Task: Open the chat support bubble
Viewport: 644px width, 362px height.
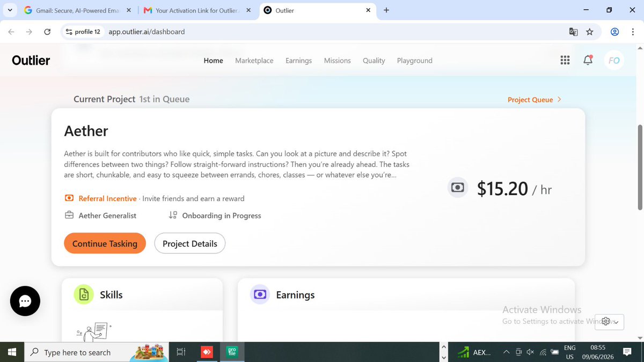Action: pos(25,301)
